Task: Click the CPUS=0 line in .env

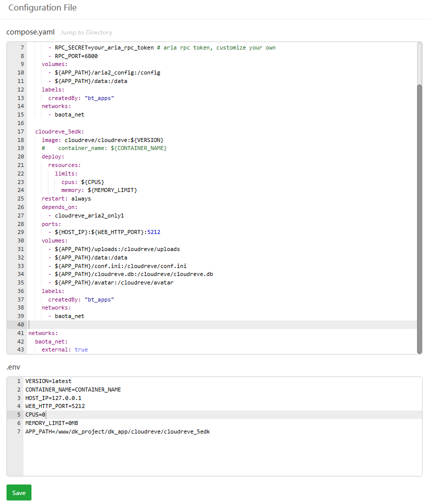Action: tap(35, 414)
